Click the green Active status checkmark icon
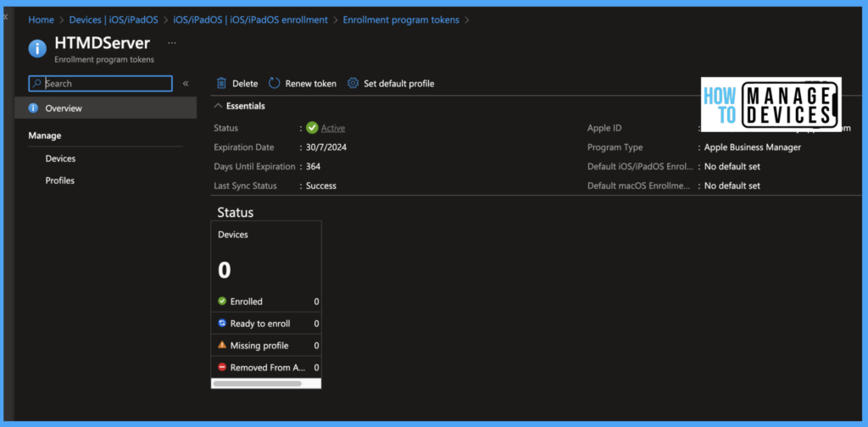Screen dimensions: 868x427 click(312, 128)
